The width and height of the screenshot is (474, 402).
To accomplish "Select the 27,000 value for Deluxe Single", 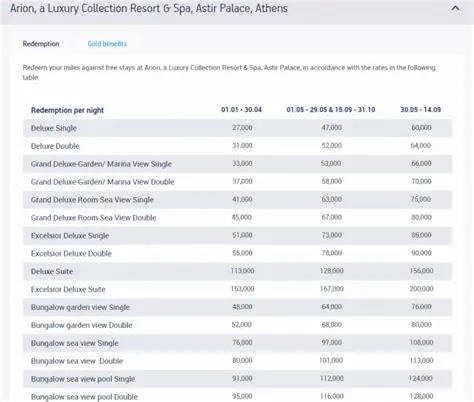I will 242,128.
